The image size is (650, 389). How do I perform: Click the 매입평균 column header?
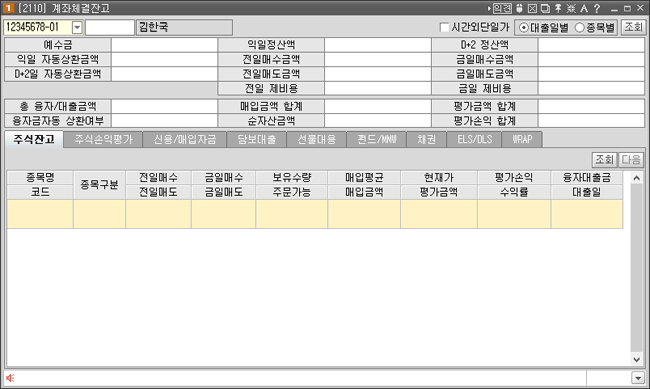coord(364,178)
